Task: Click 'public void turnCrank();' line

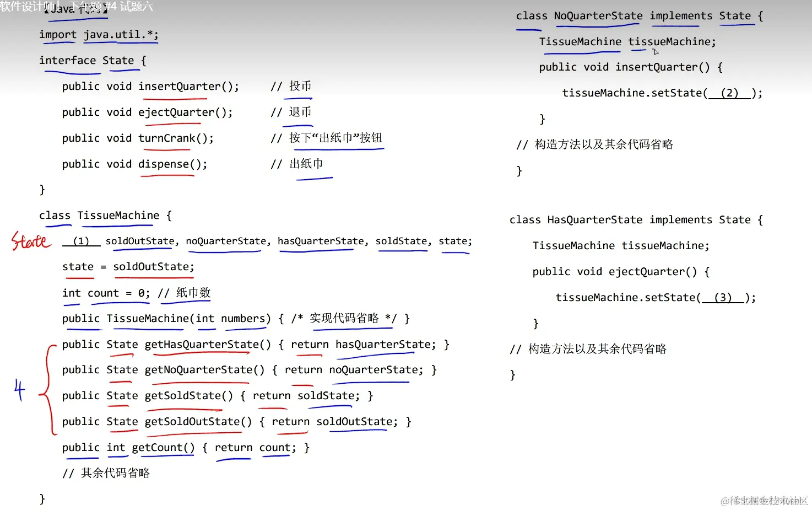Action: [138, 138]
